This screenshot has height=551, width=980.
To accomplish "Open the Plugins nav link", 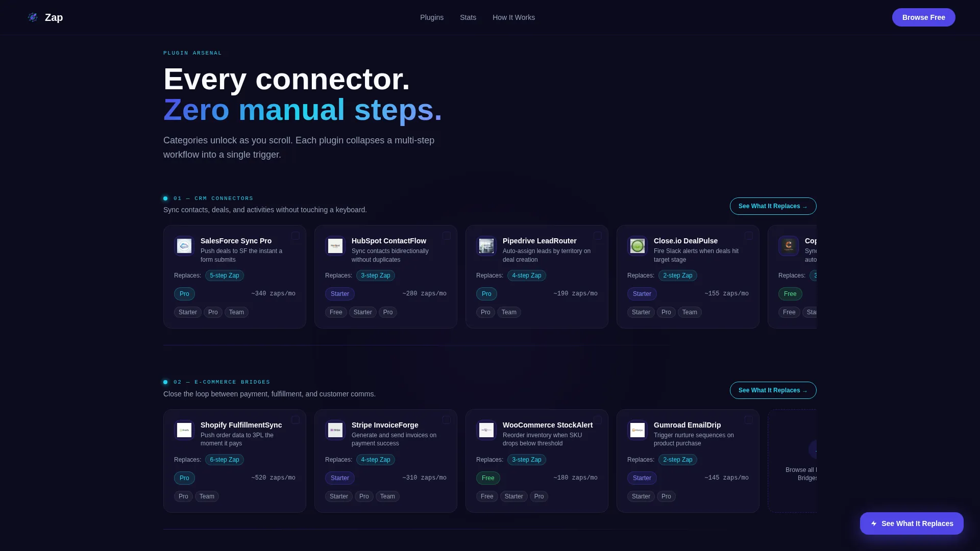I will (432, 17).
